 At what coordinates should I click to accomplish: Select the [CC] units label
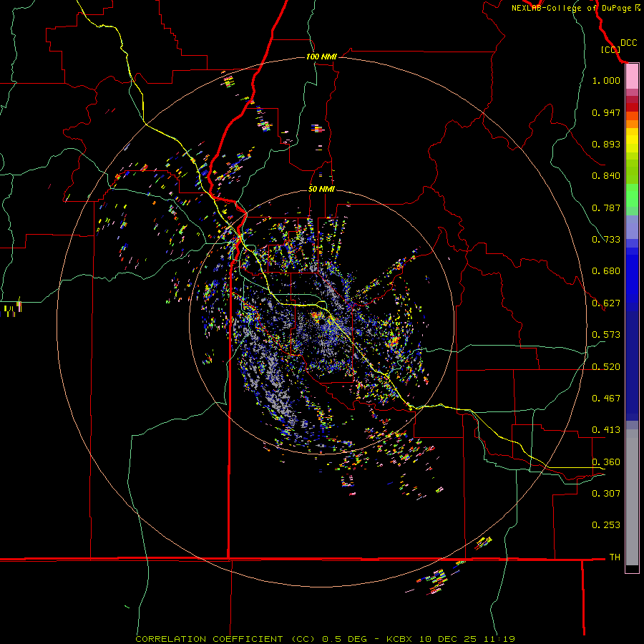click(x=610, y=49)
